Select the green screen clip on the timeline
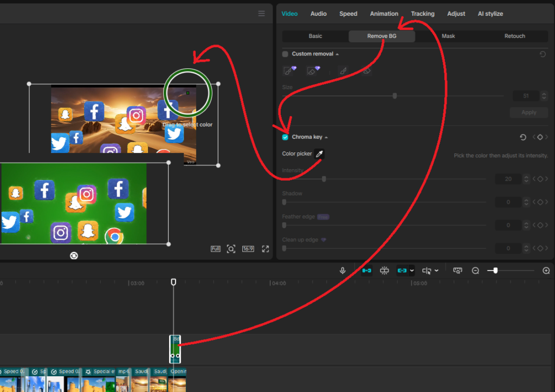Image resolution: width=555 pixels, height=392 pixels. [x=175, y=349]
